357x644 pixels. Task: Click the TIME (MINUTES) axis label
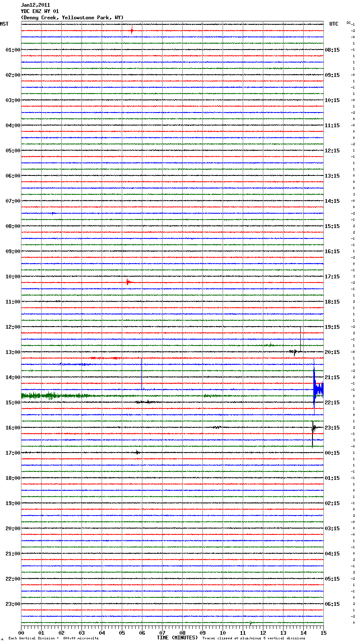[x=177, y=638]
